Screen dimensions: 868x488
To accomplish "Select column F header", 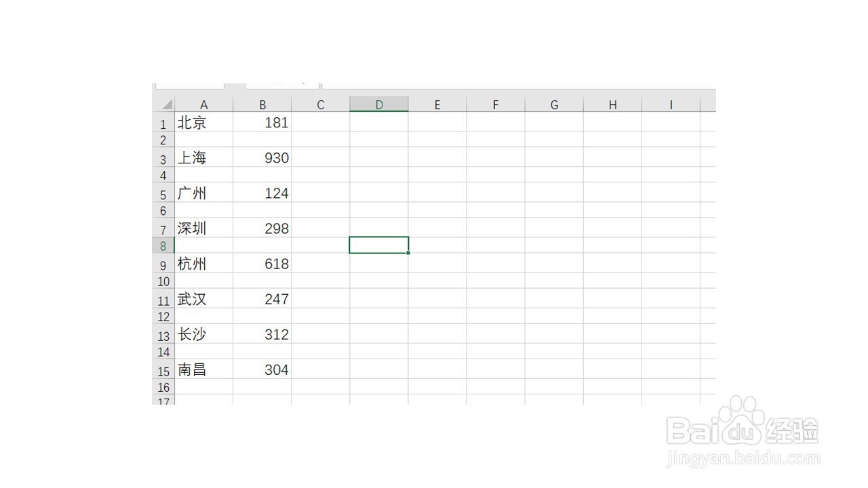I will (x=496, y=104).
